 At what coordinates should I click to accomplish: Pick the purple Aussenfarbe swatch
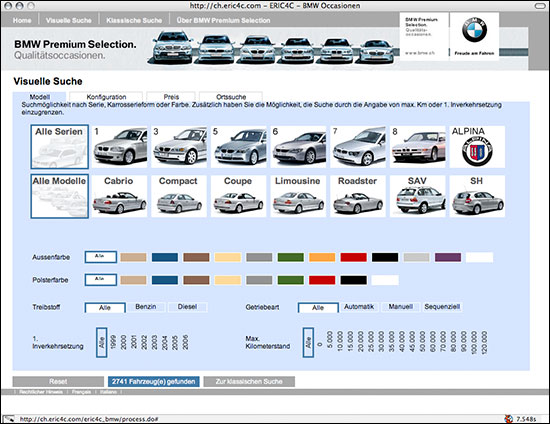pos(448,257)
